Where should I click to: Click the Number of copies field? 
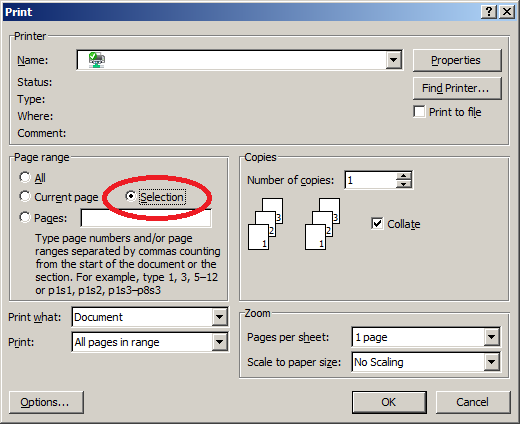[371, 180]
